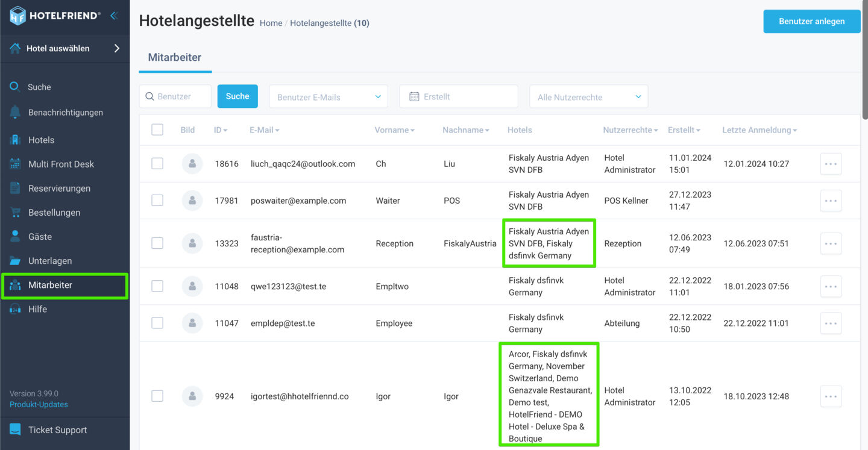This screenshot has width=868, height=450.
Task: Click the Reservierungen document icon
Action: pos(15,188)
